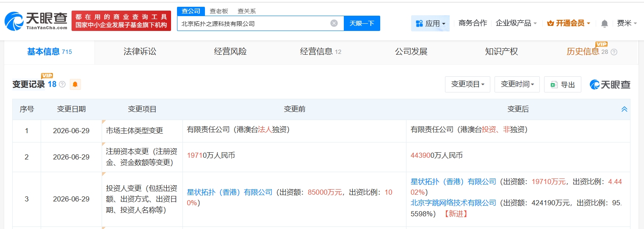Open the 商务合作 link
Viewport: 644px width, 229px height.
click(x=473, y=23)
